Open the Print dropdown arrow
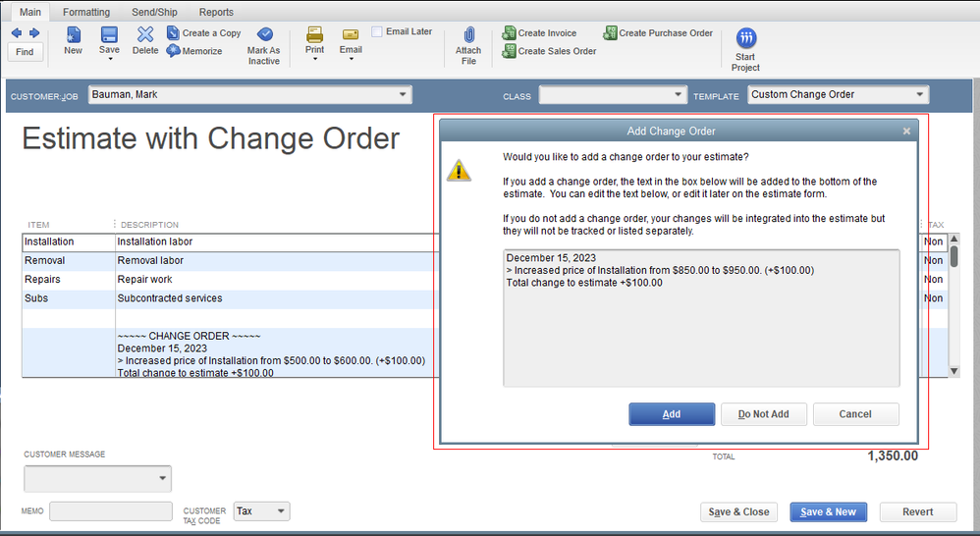980x536 pixels. point(315,59)
